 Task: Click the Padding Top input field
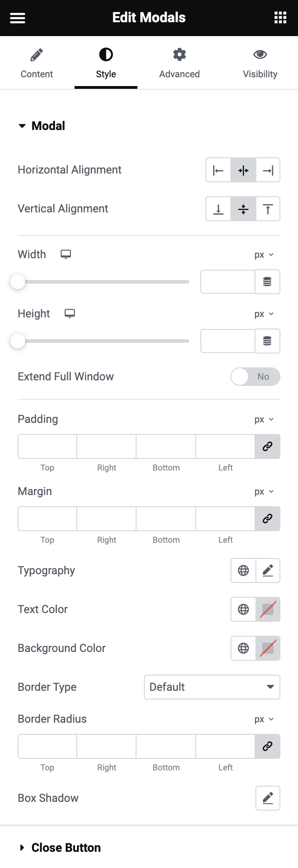coord(47,446)
